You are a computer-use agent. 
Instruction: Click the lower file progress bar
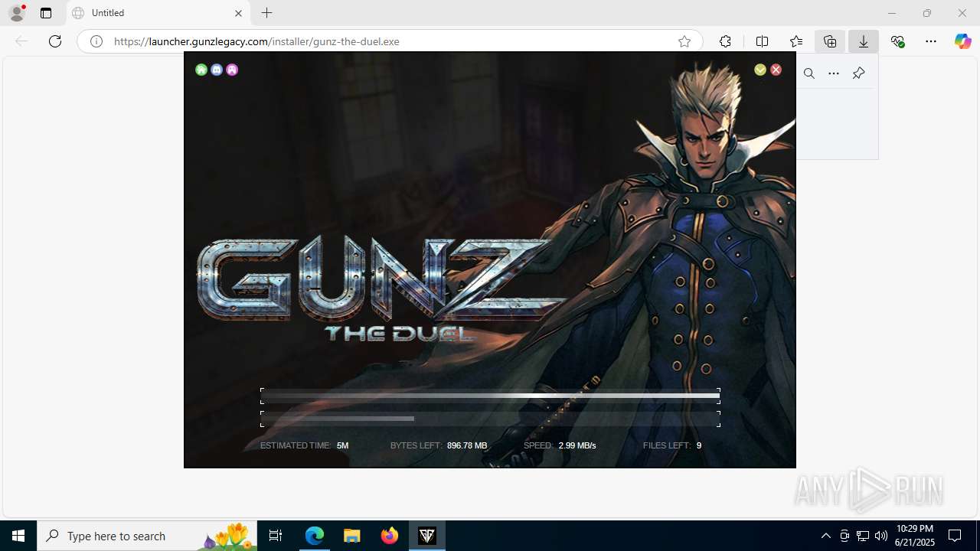(490, 419)
